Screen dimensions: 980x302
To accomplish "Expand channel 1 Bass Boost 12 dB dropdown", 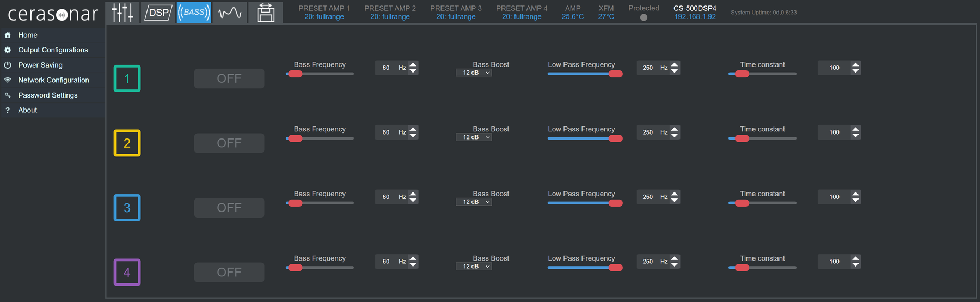I will click(x=474, y=73).
